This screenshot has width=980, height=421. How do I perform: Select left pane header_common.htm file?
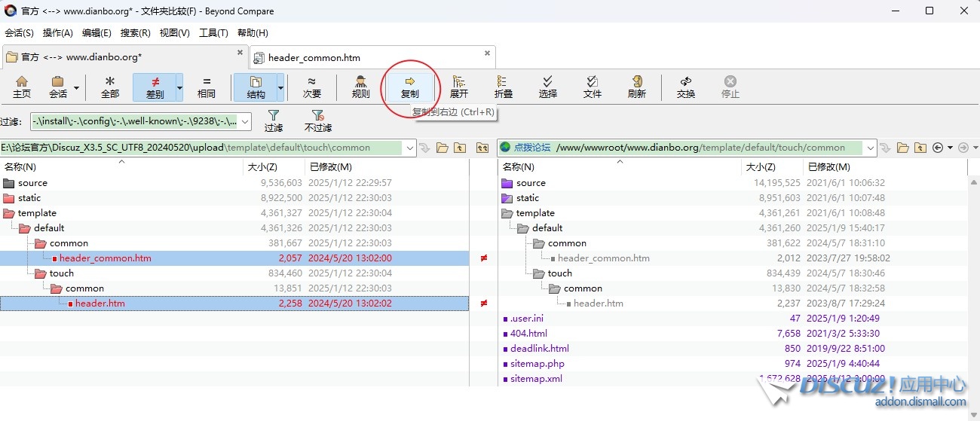coord(105,258)
